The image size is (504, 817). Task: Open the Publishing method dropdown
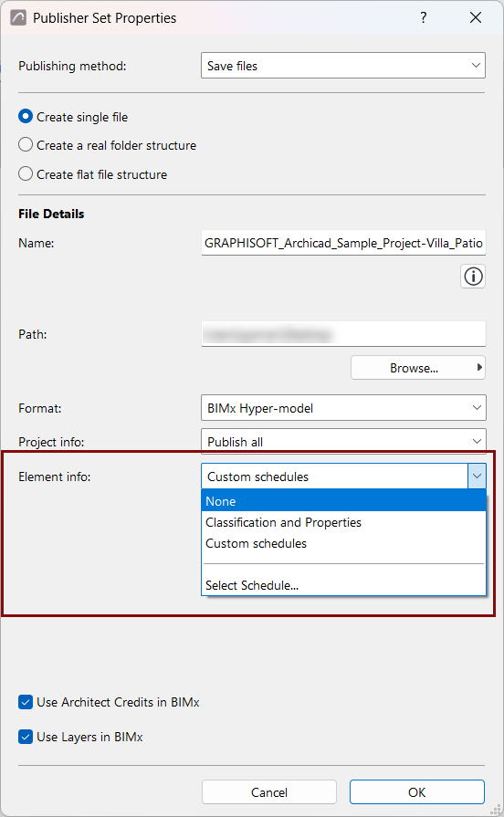(x=343, y=66)
